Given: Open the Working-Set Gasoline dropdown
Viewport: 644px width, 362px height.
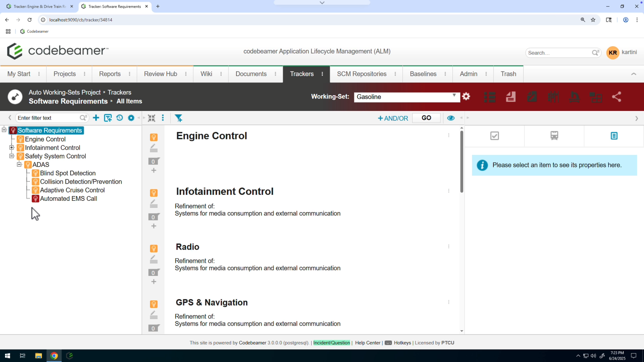Looking at the screenshot, I should 407,97.
